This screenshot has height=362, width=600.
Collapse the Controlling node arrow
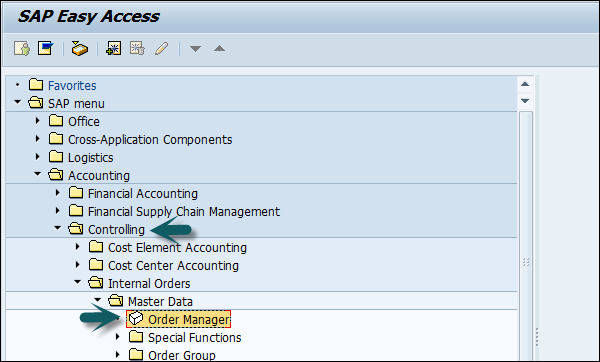[x=57, y=228]
